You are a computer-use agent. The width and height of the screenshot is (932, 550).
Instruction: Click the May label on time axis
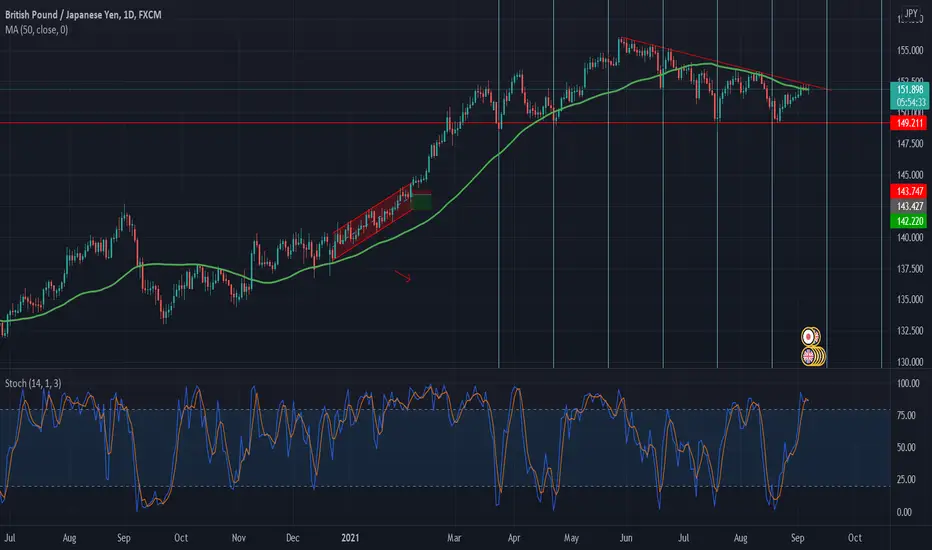point(571,538)
